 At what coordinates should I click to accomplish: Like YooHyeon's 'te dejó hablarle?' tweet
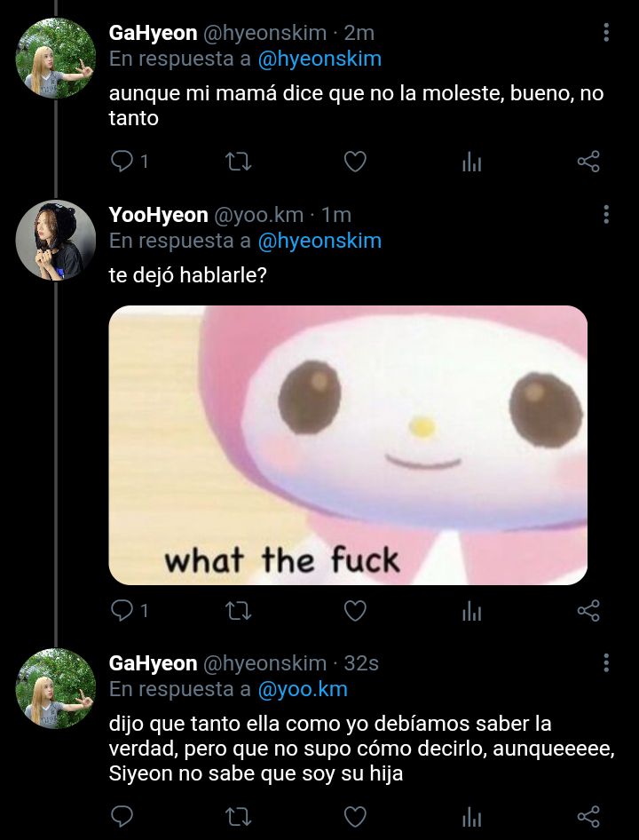355,611
